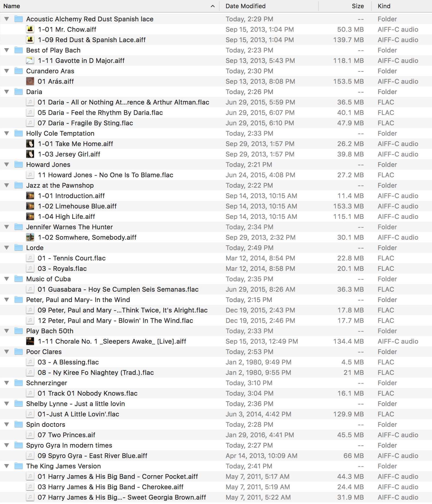Collapse the Spyro Gyra In modern times folder
432x504 pixels.
click(7, 445)
